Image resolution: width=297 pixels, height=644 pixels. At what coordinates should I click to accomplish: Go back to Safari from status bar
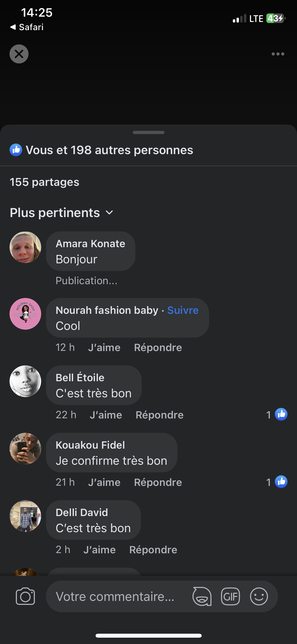(27, 27)
